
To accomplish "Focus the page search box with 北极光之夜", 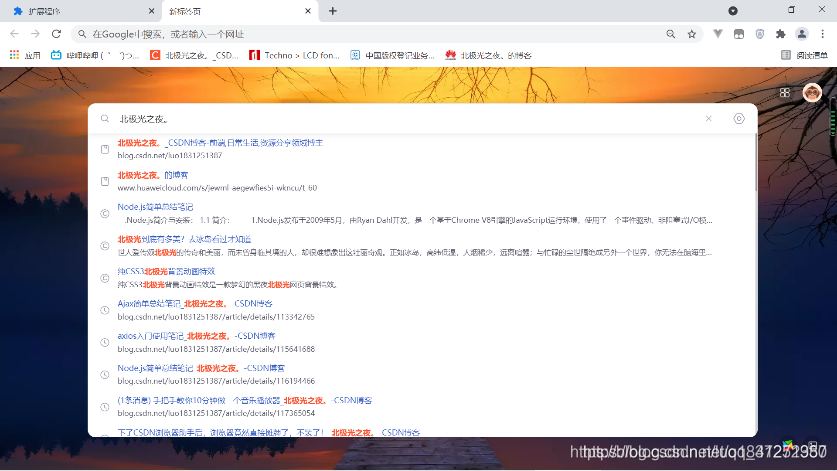I will pyautogui.click(x=406, y=119).
